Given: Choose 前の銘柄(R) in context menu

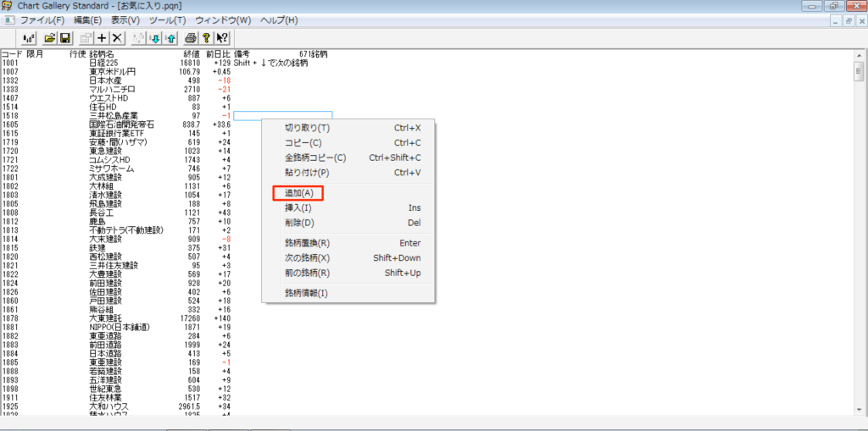Looking at the screenshot, I should pyautogui.click(x=348, y=273).
